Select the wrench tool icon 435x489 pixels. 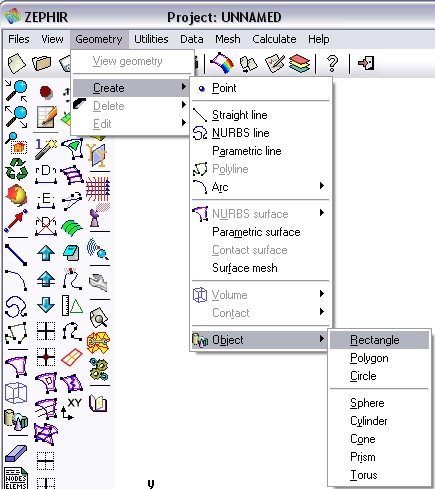(98, 283)
